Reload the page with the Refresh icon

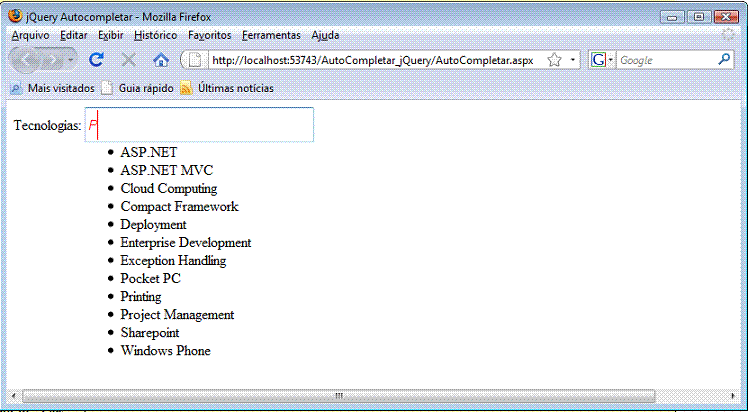click(97, 60)
